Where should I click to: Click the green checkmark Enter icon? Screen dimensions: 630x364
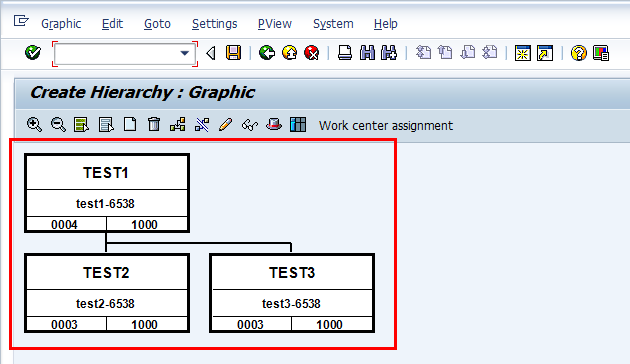coord(33,53)
